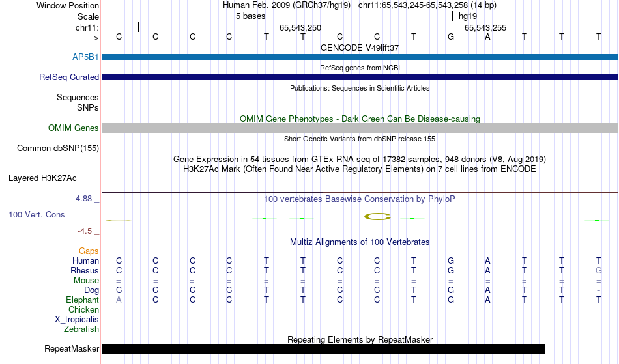This screenshot has width=619, height=364.
Task: Click the Sequences track label
Action: (78, 98)
